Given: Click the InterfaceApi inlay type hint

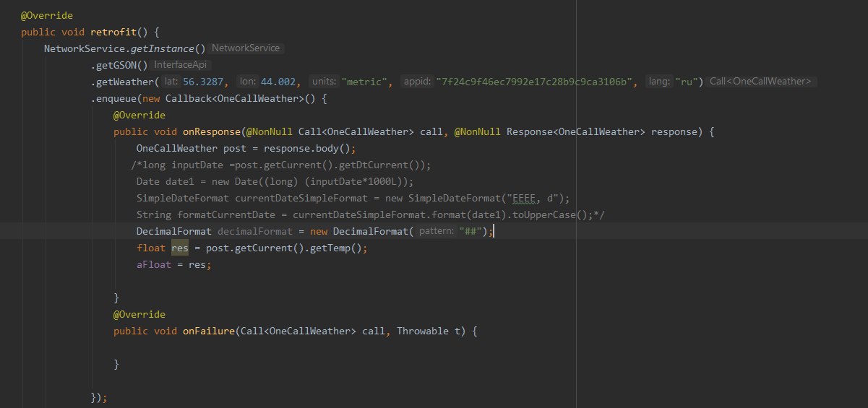Looking at the screenshot, I should pos(180,65).
